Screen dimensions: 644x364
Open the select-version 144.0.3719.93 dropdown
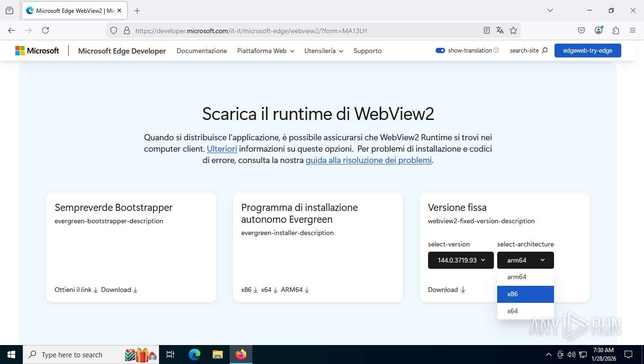point(461,260)
